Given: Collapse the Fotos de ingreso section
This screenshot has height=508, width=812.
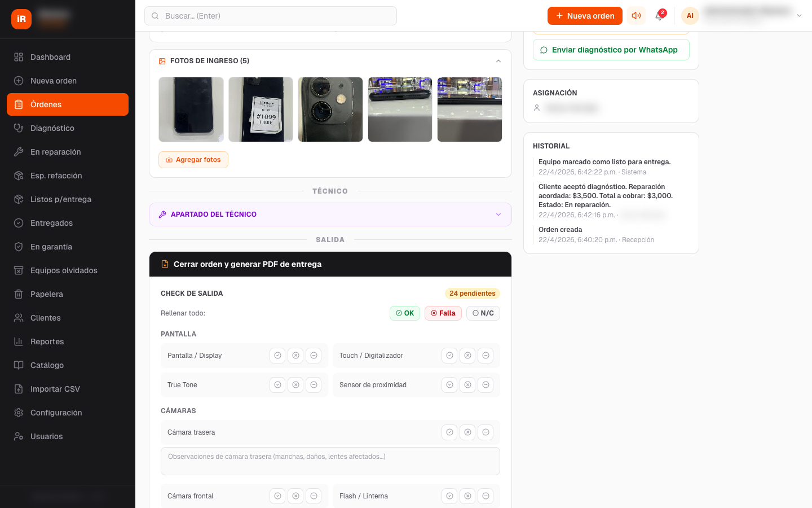Looking at the screenshot, I should [x=498, y=61].
